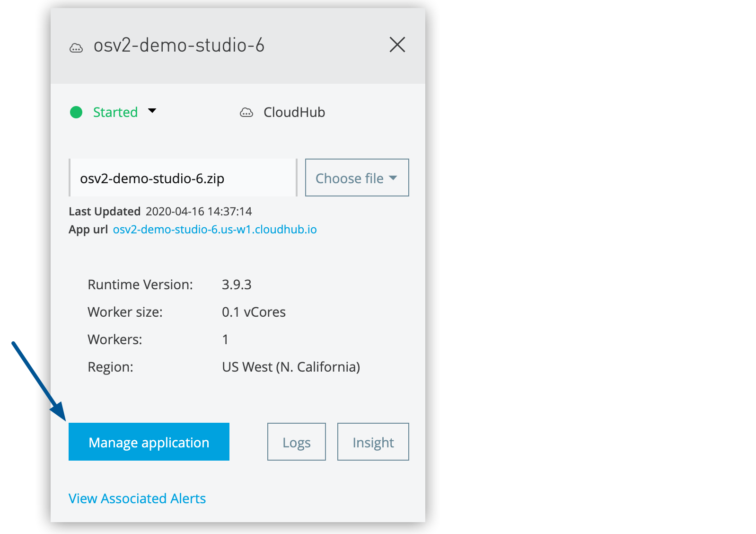Open the Logs view

(296, 442)
